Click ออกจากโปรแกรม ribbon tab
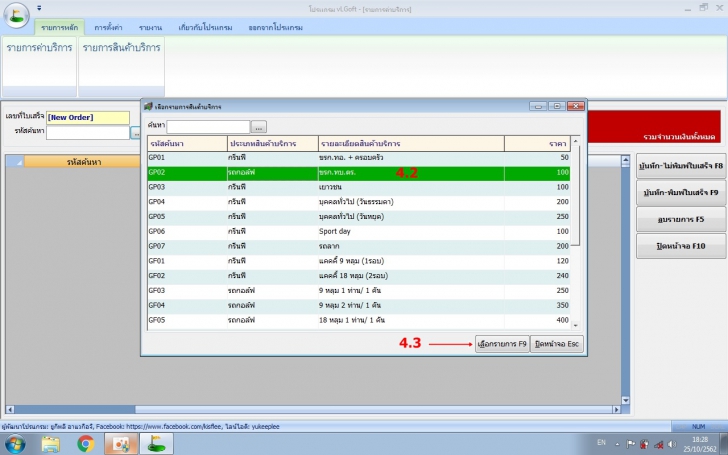 (x=275, y=27)
